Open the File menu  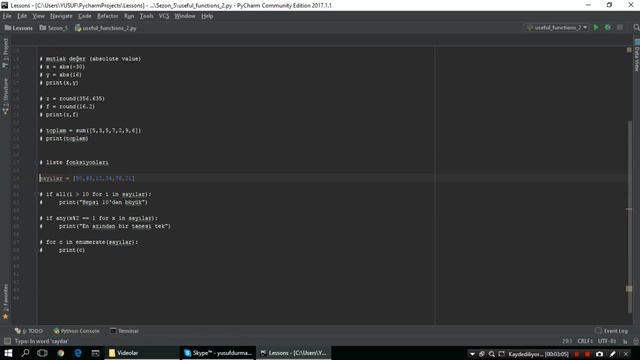(7, 16)
